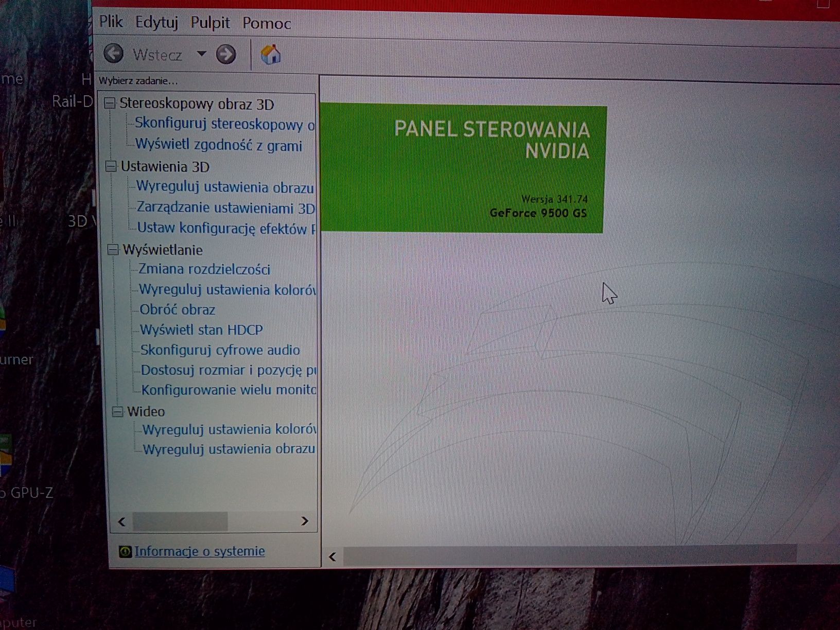Click Wideo category label
Image resolution: width=840 pixels, height=630 pixels.
tap(146, 411)
